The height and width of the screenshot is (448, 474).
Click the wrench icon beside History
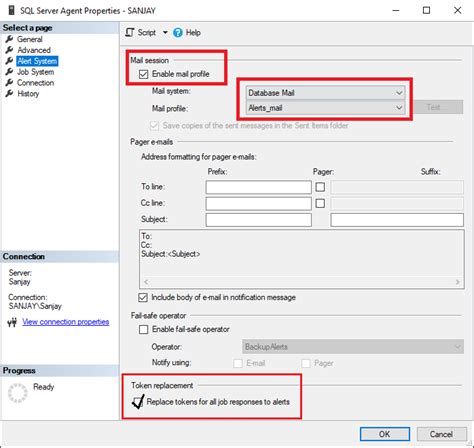(9, 93)
